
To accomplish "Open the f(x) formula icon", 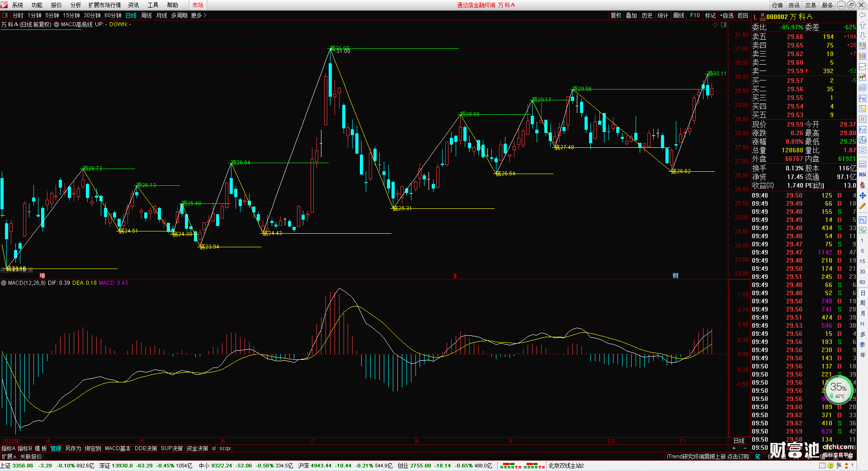I will (863, 140).
